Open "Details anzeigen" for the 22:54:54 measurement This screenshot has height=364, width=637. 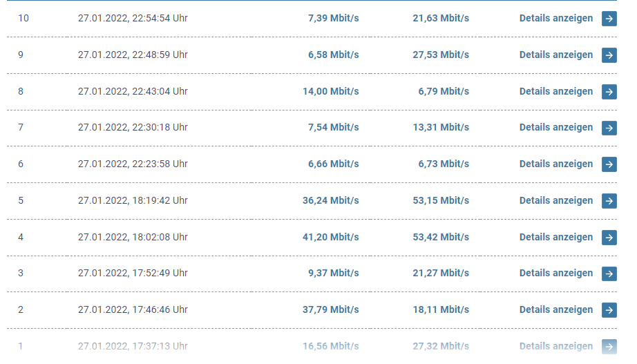click(x=555, y=19)
